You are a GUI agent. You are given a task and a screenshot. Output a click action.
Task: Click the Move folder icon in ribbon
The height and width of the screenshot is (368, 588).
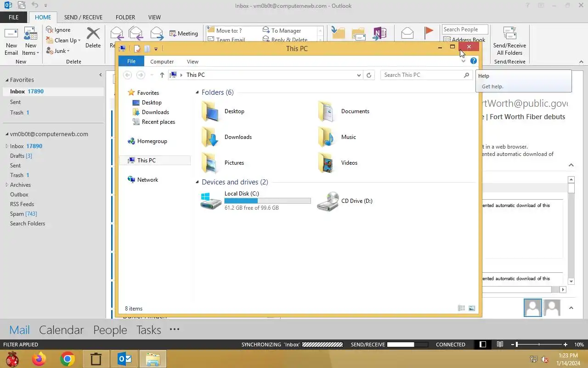tap(338, 33)
